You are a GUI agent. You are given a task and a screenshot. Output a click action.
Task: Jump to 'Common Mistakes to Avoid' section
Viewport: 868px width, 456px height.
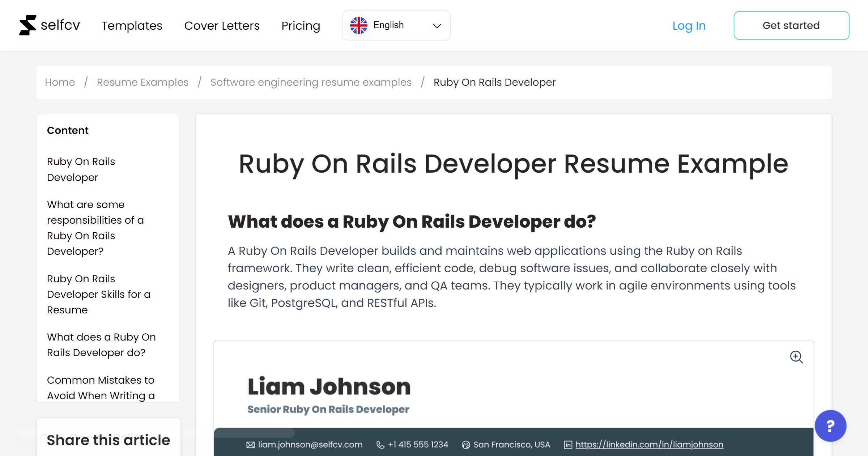101,388
